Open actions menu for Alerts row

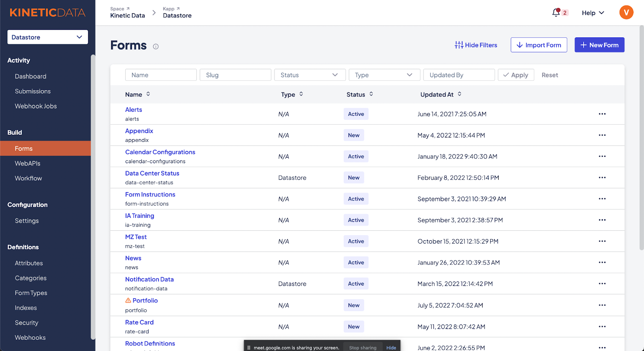tap(602, 114)
